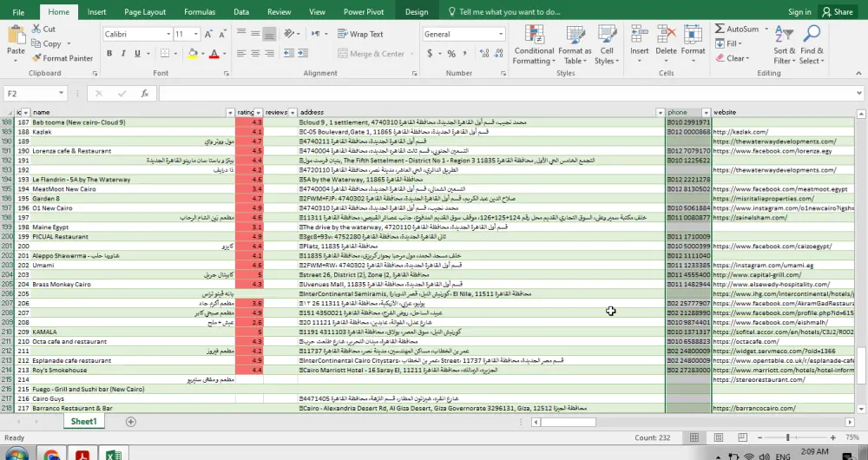Open the rating column filter dropdown
Screen dimensions: 868x460
coord(258,112)
